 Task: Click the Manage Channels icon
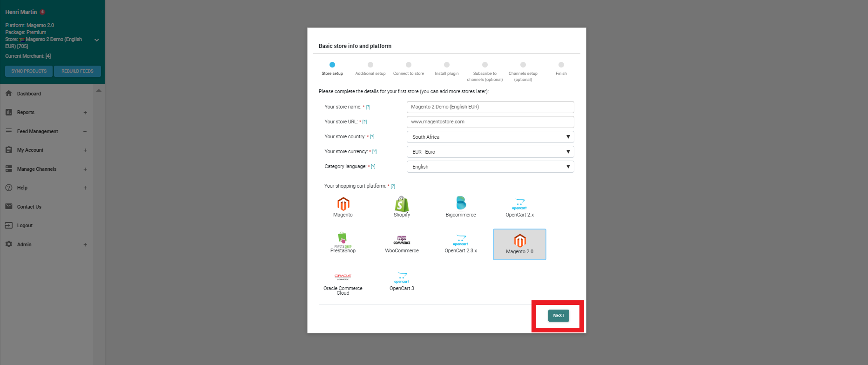[x=9, y=169]
